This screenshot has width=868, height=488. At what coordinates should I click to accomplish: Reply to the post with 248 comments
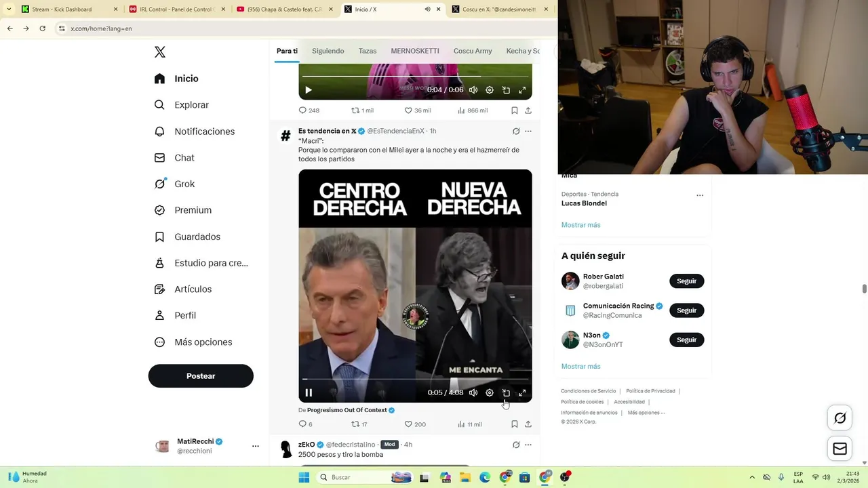point(309,110)
